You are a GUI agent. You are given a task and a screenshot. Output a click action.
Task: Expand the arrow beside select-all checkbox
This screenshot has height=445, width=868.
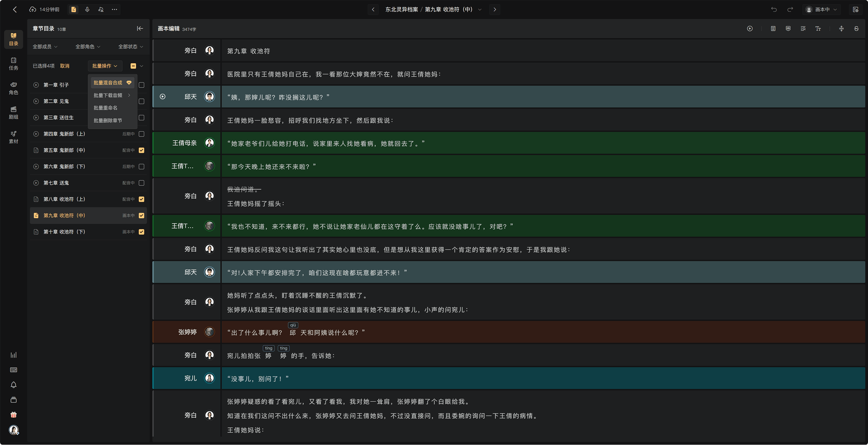tap(142, 66)
